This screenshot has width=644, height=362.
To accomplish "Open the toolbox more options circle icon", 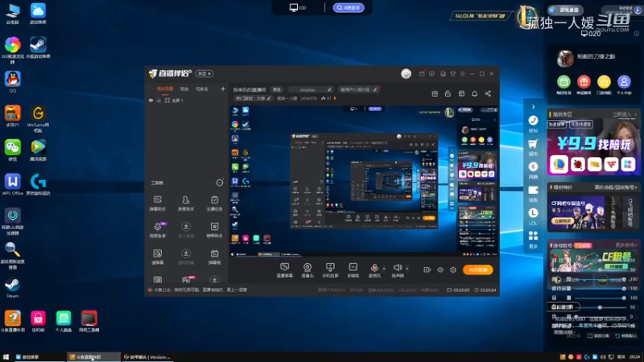I will pos(220,183).
